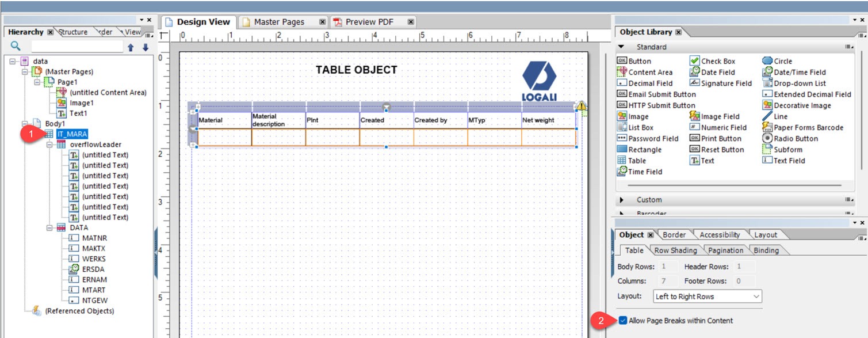
Task: Enable Allow Page Breaks within Content
Action: [623, 320]
